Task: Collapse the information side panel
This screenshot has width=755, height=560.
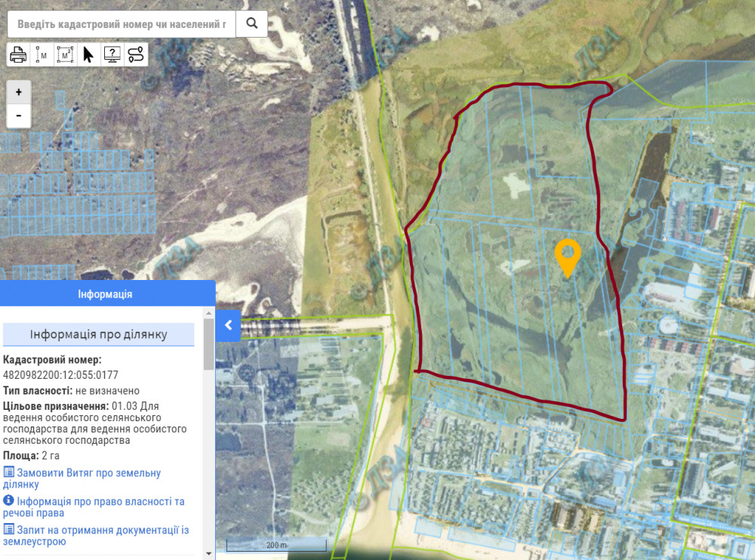Action: tap(228, 325)
